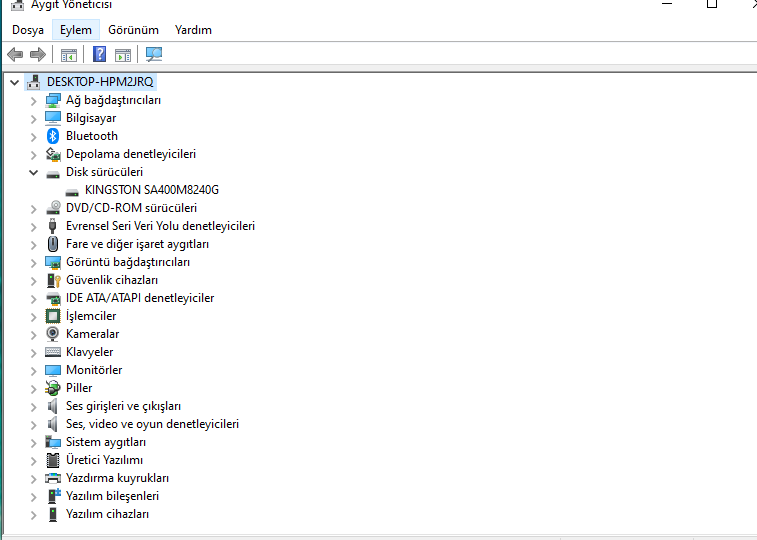757x540 pixels.
Task: Click the Bluetooth device category icon
Action: [53, 136]
